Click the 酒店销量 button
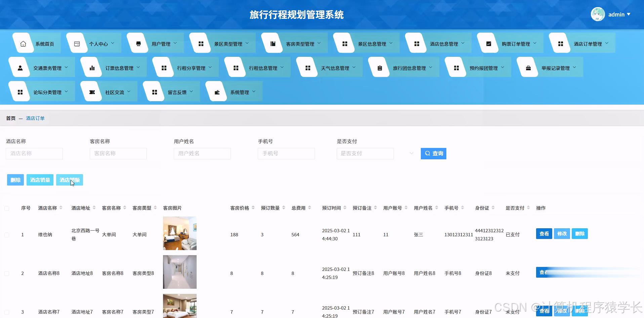Image resolution: width=644 pixels, height=318 pixels. coord(40,180)
